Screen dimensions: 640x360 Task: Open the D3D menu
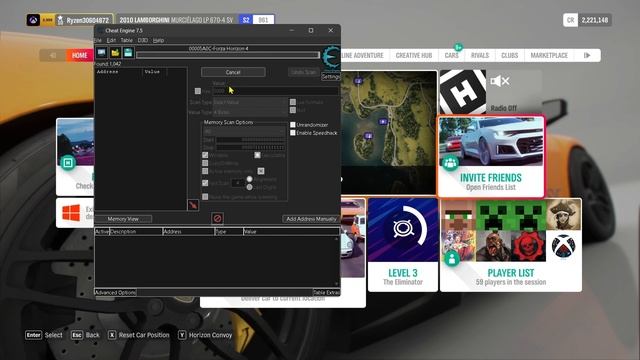coord(142,40)
